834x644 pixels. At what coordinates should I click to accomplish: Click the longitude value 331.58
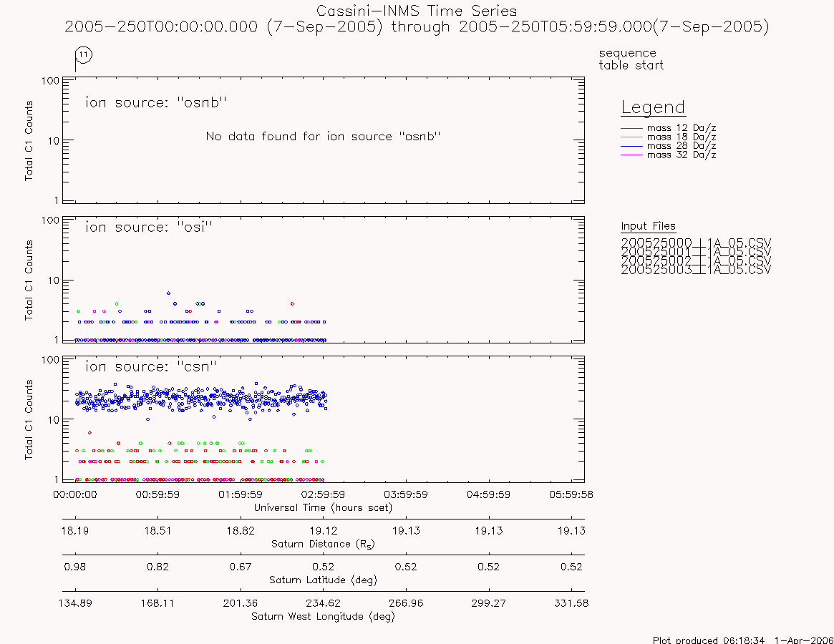tap(571, 603)
